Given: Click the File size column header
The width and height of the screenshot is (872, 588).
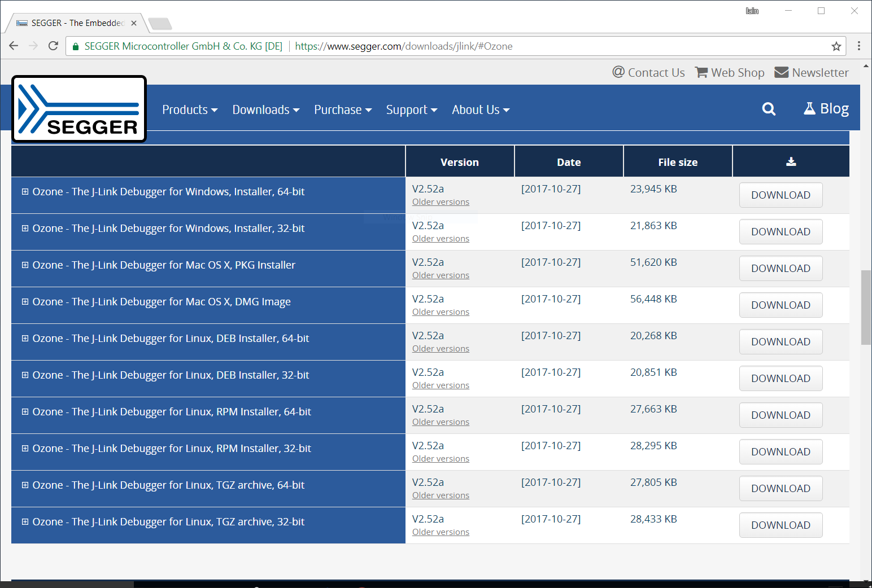Looking at the screenshot, I should tap(678, 162).
